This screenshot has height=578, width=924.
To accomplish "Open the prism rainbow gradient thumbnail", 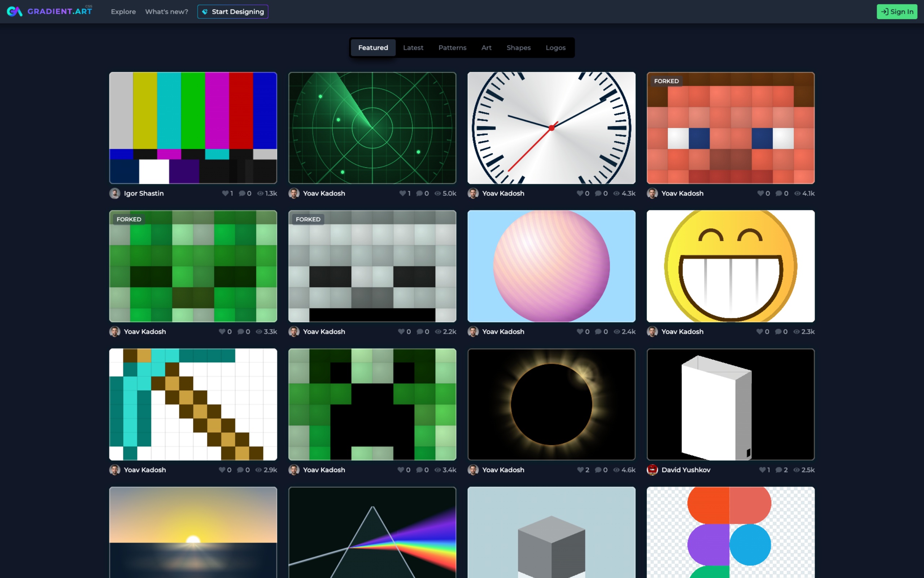I will pos(372,532).
